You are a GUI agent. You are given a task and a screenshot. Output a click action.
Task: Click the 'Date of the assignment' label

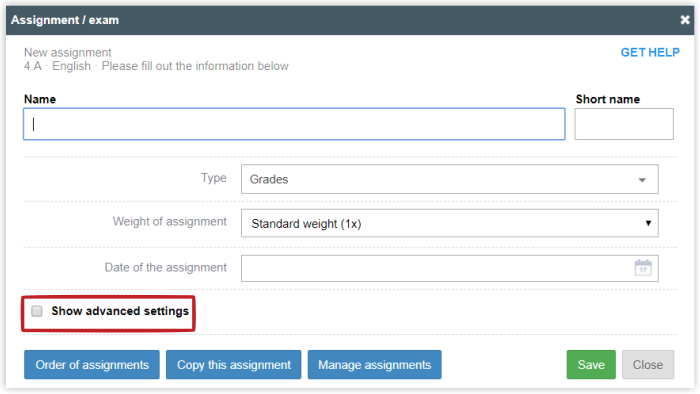166,267
